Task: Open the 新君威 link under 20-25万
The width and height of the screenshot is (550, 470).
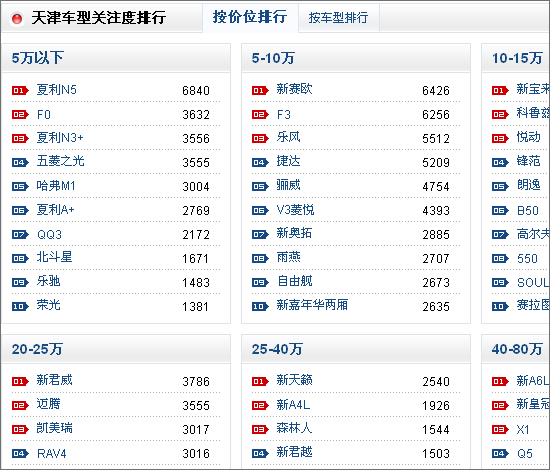Action: 54,380
